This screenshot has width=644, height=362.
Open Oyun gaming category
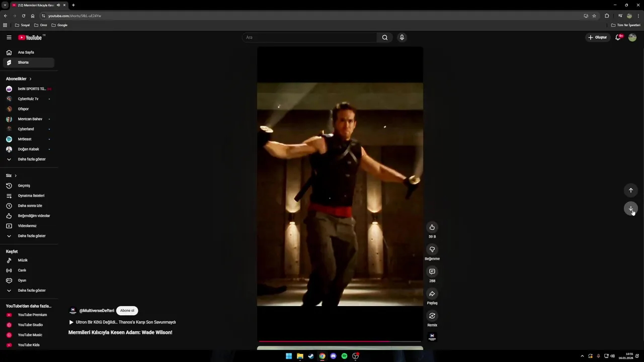28,281
